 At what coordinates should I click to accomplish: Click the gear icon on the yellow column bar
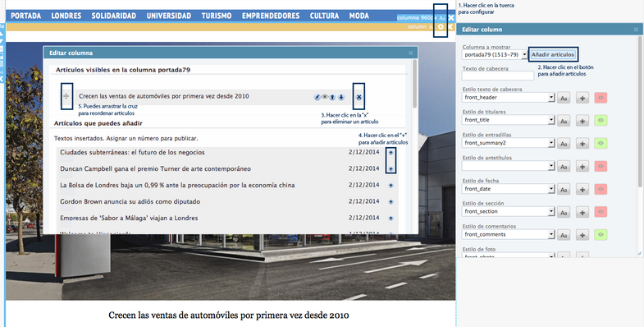tap(441, 27)
